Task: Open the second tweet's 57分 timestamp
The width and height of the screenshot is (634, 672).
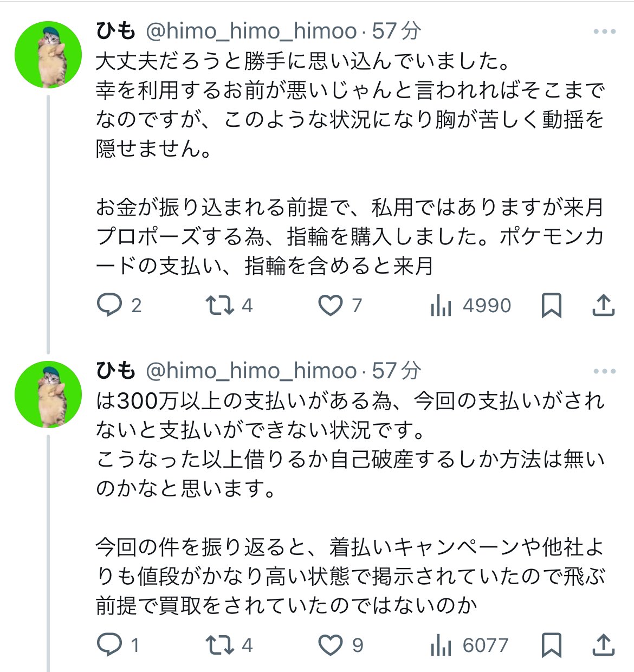Action: (397, 371)
